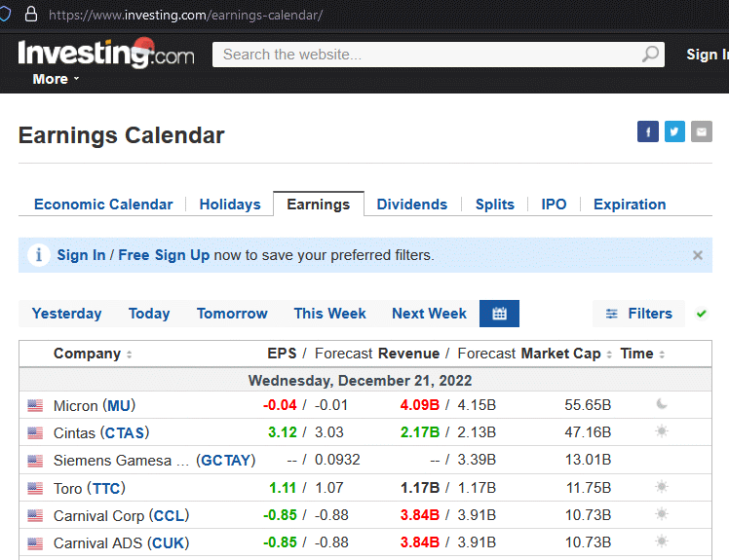
Task: Open the calendar date picker icon
Action: 499,314
